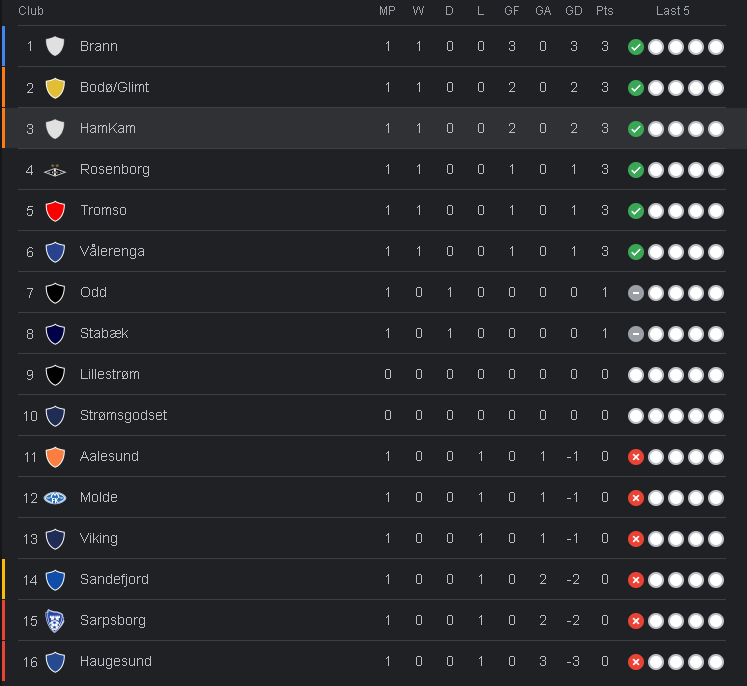747x686 pixels.
Task: Open the Vålerenga team link
Action: 112,251
